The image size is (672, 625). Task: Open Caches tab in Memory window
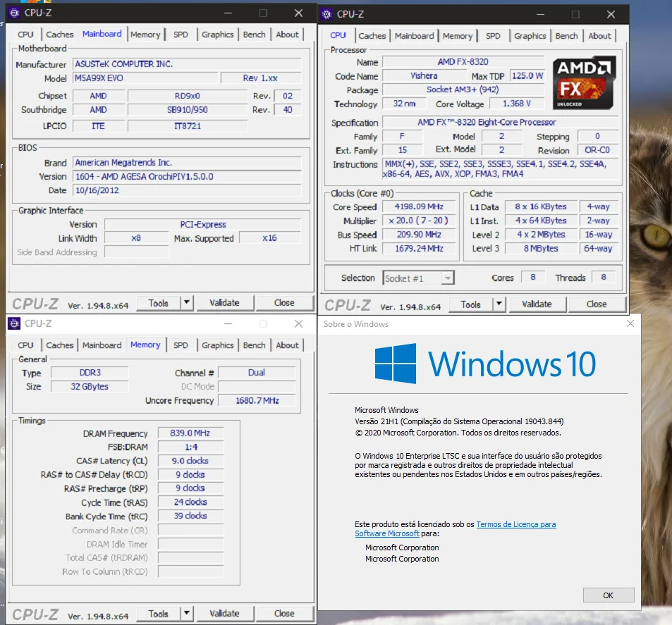click(59, 345)
